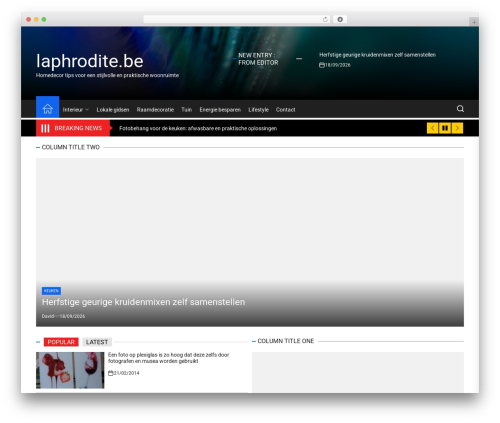The width and height of the screenshot is (500, 423).
Task: Click the laphrodite.be site title
Action: pyautogui.click(x=90, y=61)
